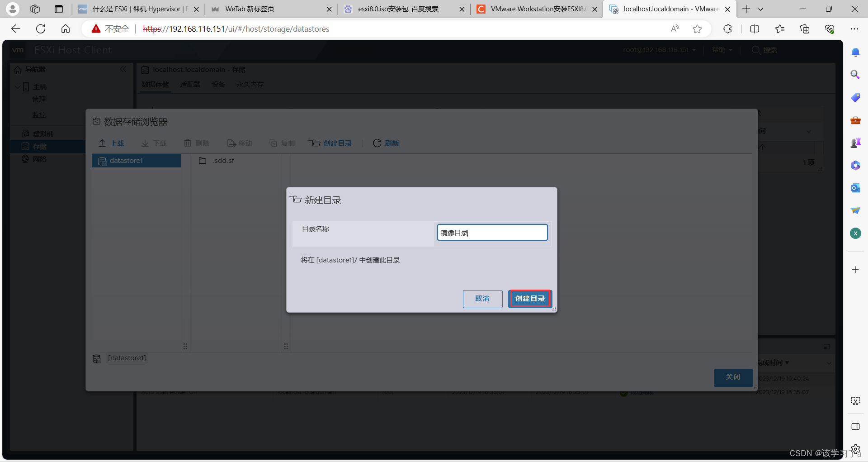Click sidebar search magnifier icon
The image size is (868, 462).
pyautogui.click(x=855, y=75)
